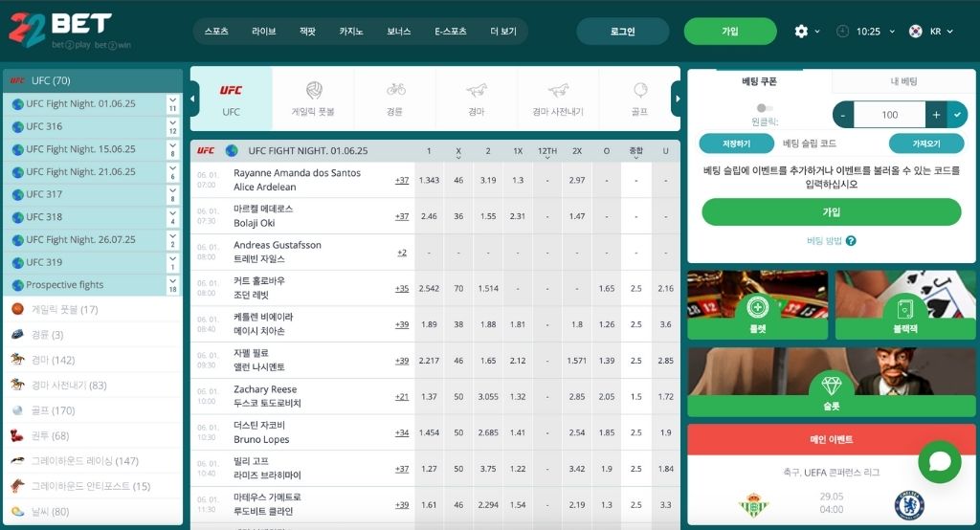Open the 더 보기 menu
The width and height of the screenshot is (980, 530).
(x=503, y=32)
